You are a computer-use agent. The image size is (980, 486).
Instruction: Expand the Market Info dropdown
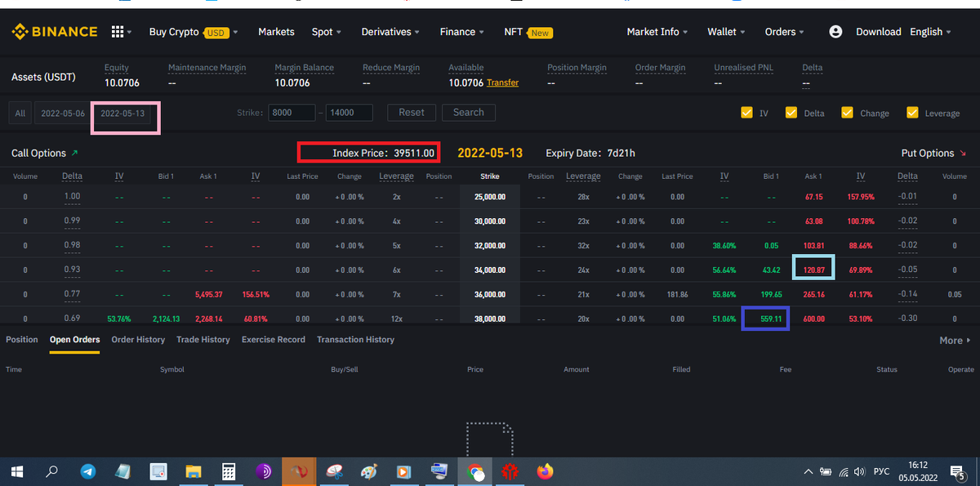657,32
